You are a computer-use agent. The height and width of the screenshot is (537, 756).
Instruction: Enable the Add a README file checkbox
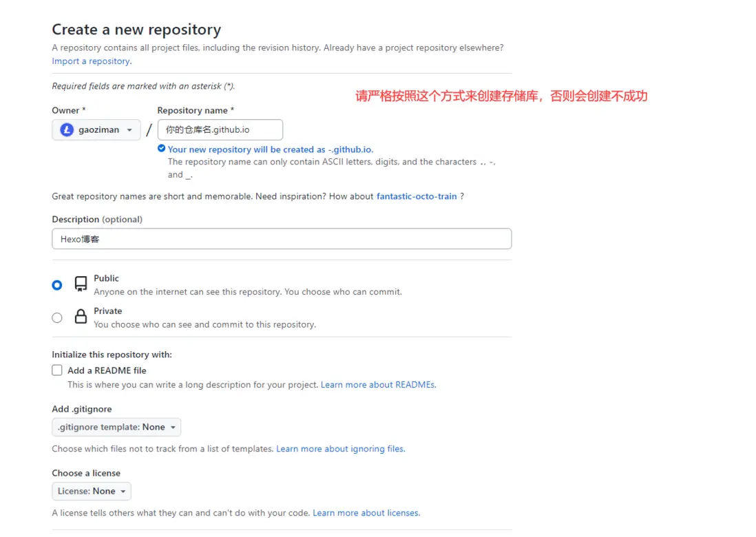point(57,370)
